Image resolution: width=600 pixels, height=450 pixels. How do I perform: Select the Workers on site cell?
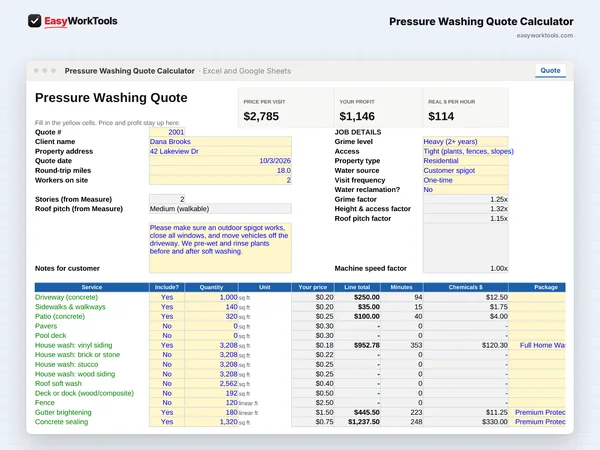pyautogui.click(x=220, y=180)
